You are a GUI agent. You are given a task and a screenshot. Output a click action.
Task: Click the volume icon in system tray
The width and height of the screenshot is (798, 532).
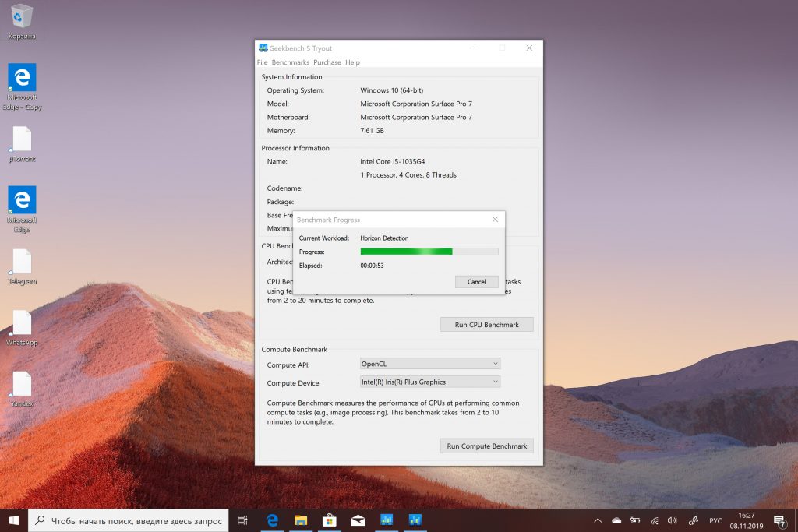[x=673, y=520]
